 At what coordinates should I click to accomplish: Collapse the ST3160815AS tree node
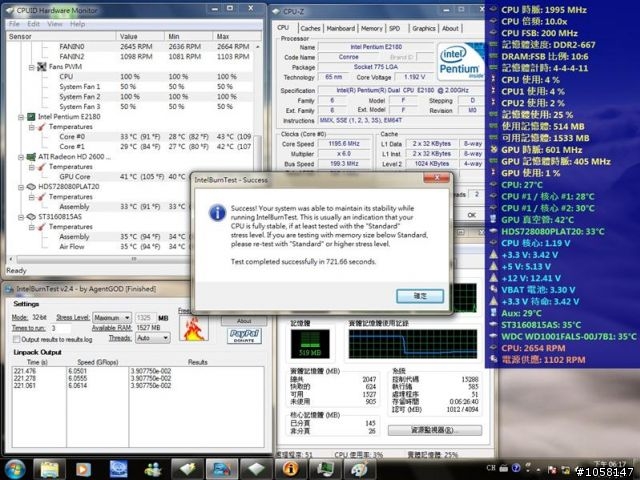(x=21, y=217)
